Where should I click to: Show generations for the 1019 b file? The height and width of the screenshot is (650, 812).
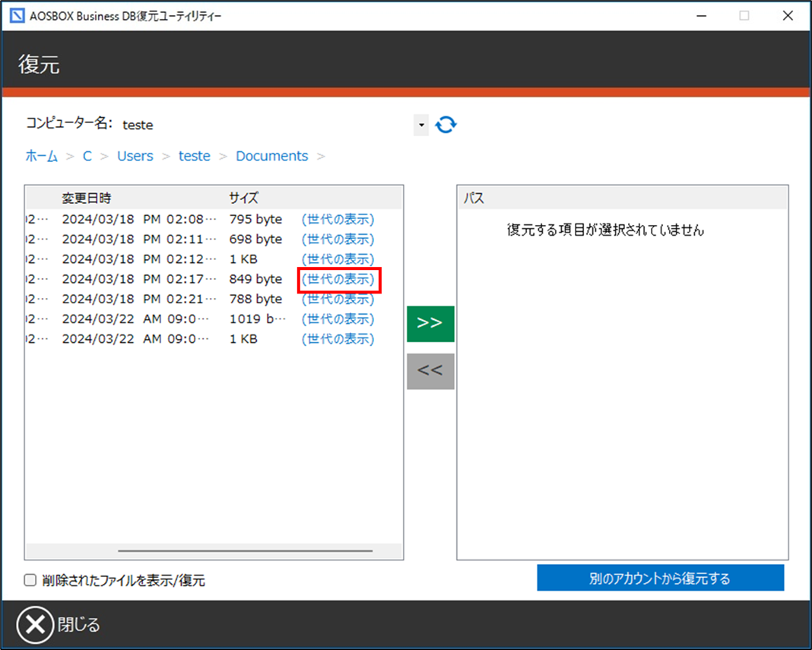click(x=338, y=319)
